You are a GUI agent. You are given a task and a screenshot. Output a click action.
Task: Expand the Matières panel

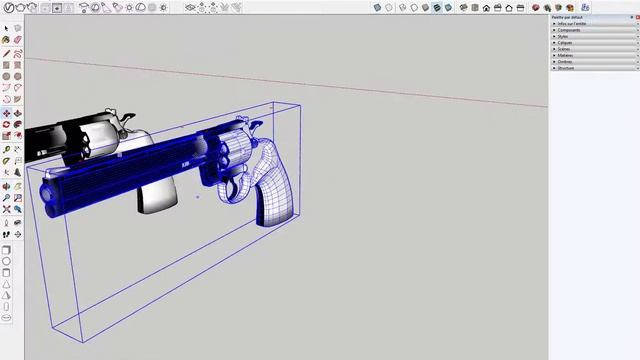(596, 56)
